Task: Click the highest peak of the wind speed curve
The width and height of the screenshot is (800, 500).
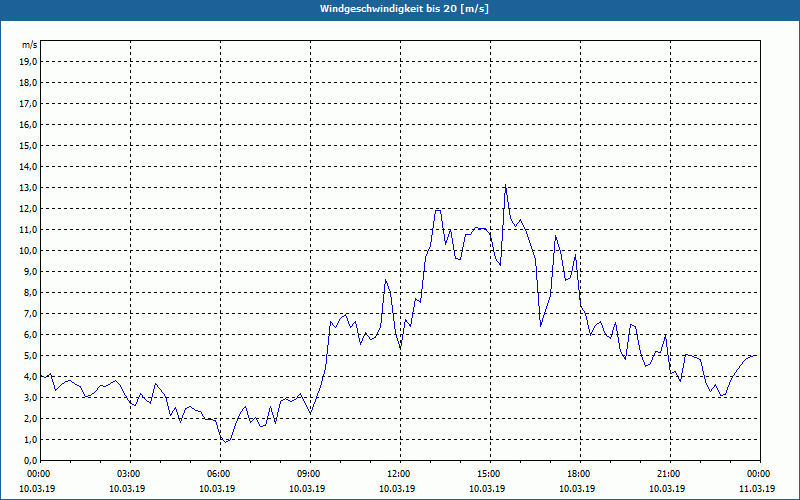Action: [x=506, y=186]
